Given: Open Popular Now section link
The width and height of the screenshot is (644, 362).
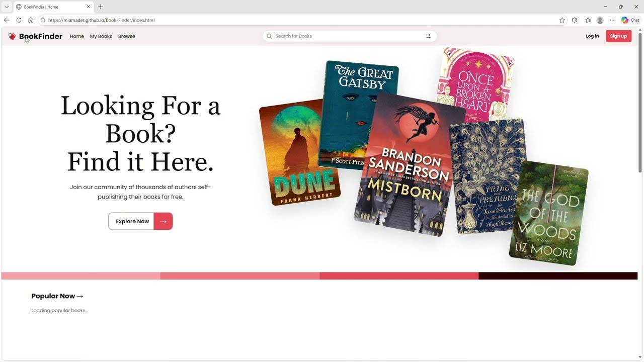Looking at the screenshot, I should click(57, 296).
